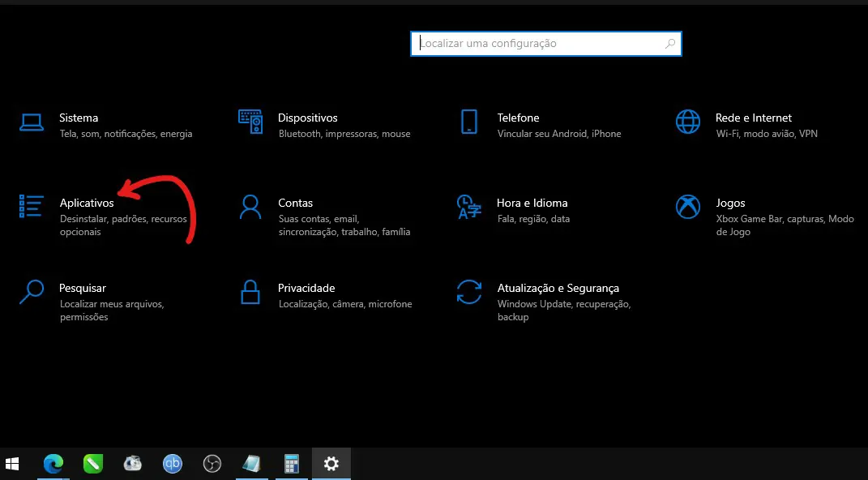
Task: Click the person icon for Contas
Action: click(x=250, y=207)
